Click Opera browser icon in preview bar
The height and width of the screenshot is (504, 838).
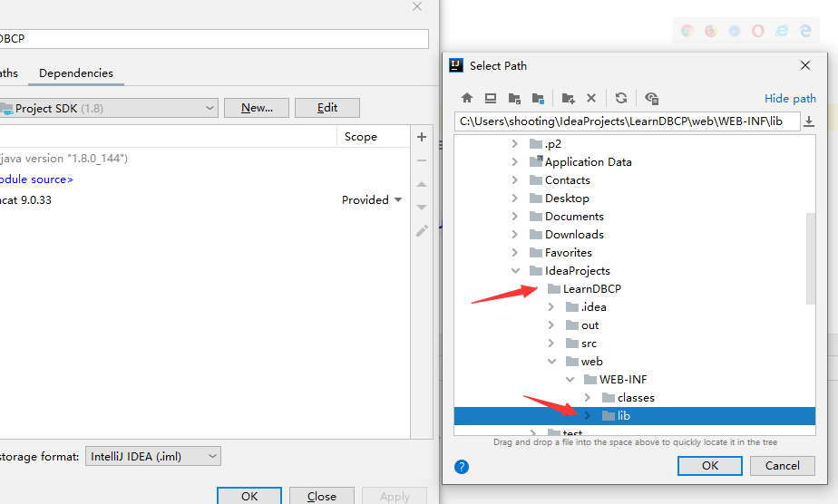tap(758, 31)
